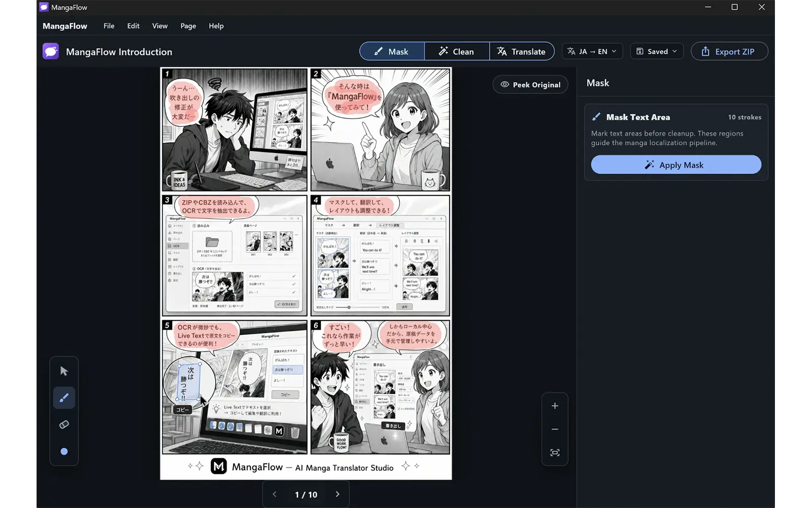The width and height of the screenshot is (812, 508).
Task: Click manga panel 3 showing OCR screen
Action: (234, 256)
